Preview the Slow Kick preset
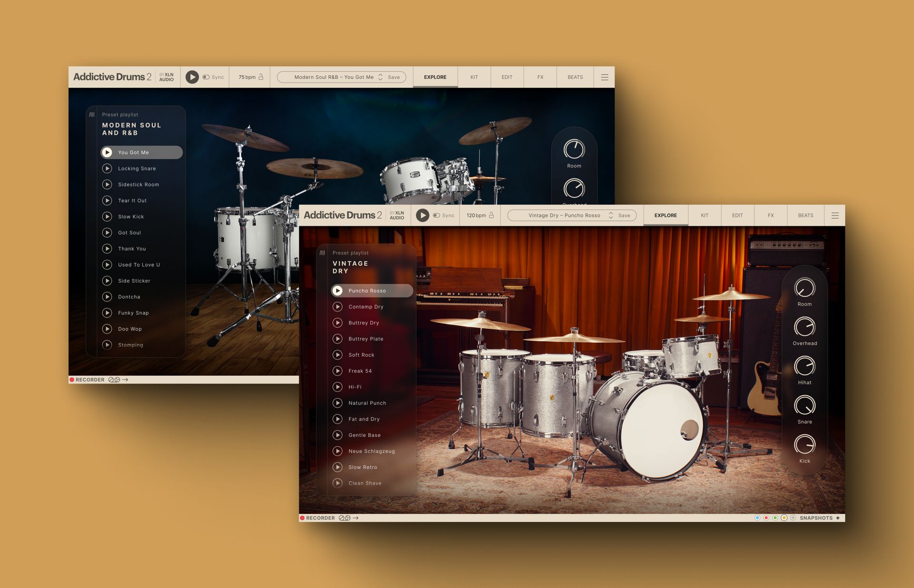 [107, 216]
